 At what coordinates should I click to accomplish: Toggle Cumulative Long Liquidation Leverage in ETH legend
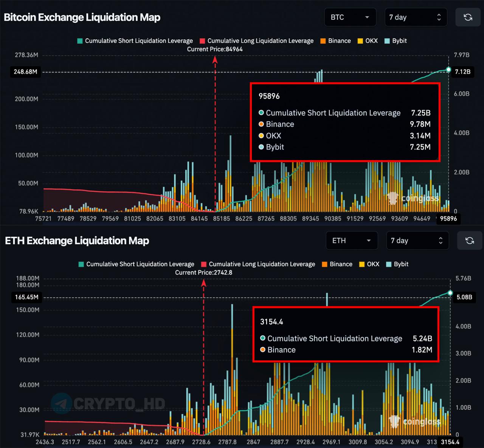tap(258, 264)
